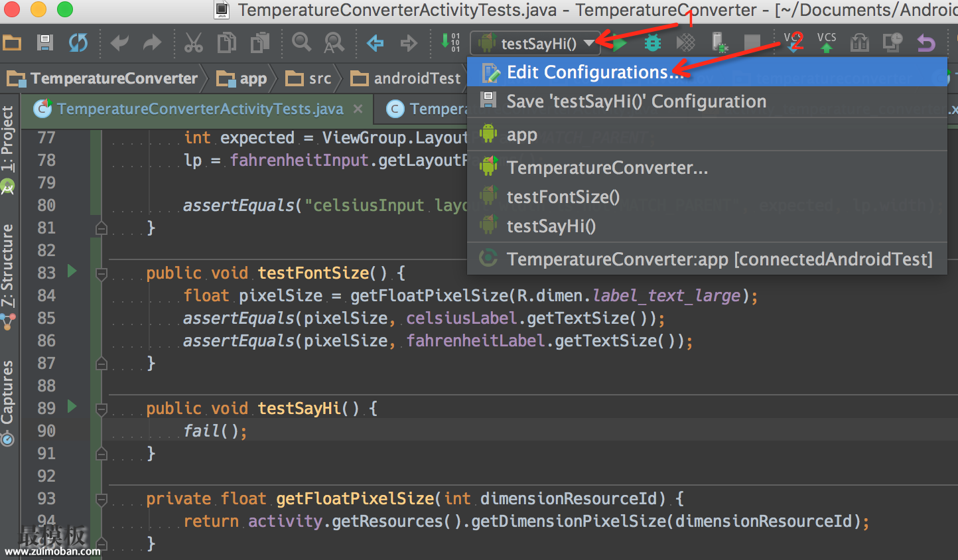Image resolution: width=958 pixels, height=560 pixels.
Task: Click the testSayHi method name in the code
Action: (299, 408)
